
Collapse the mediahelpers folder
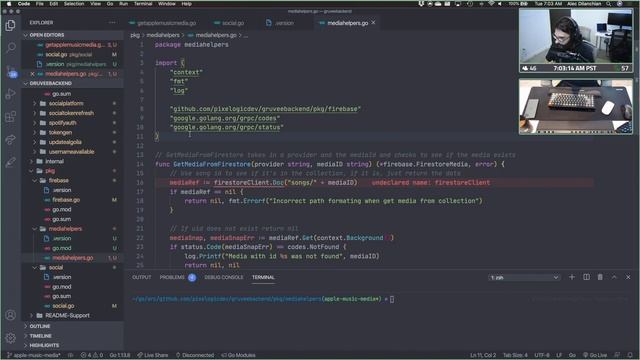[65, 229]
